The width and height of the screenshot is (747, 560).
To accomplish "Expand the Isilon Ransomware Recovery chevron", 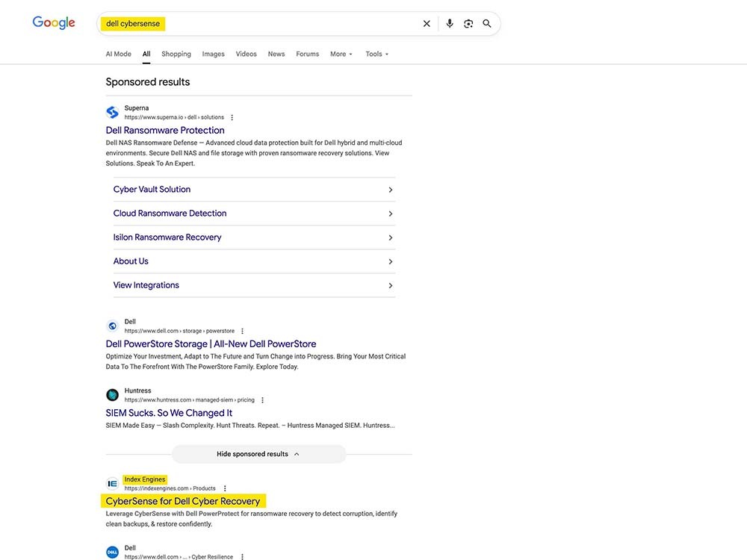I will coord(390,237).
